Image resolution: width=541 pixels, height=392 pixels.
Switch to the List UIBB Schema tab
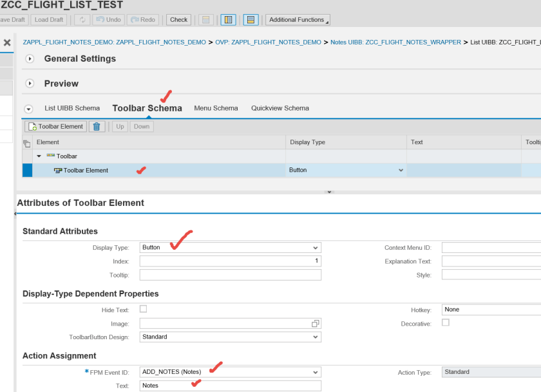pos(72,108)
